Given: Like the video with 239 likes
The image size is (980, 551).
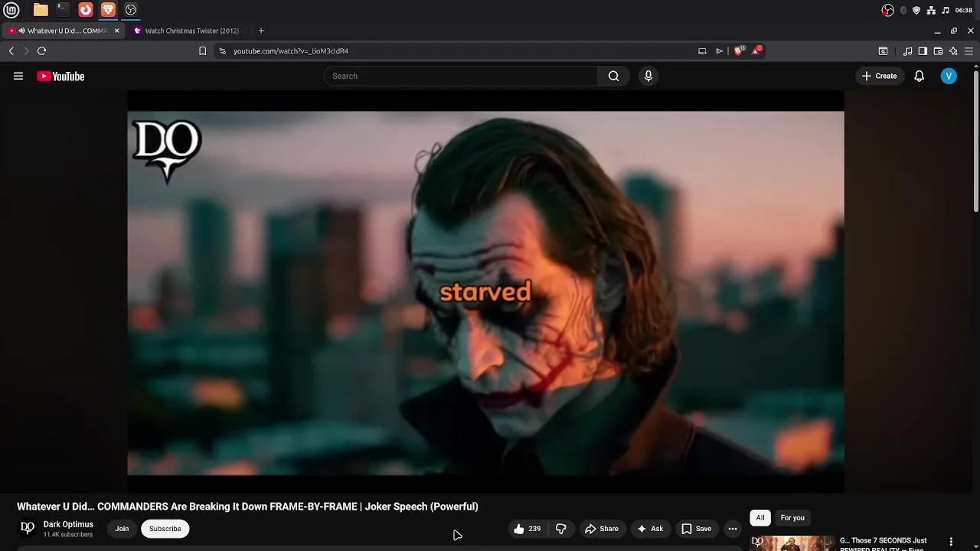Looking at the screenshot, I should click(528, 529).
